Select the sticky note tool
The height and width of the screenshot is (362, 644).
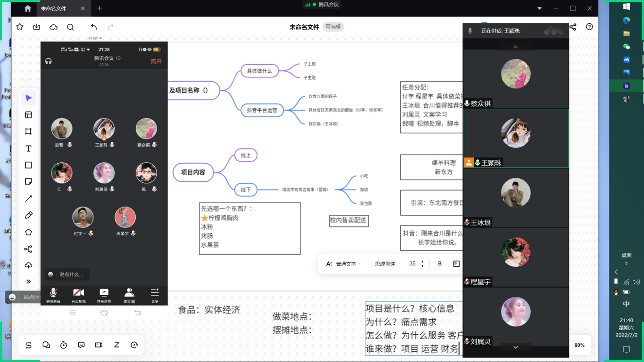pos(29,182)
